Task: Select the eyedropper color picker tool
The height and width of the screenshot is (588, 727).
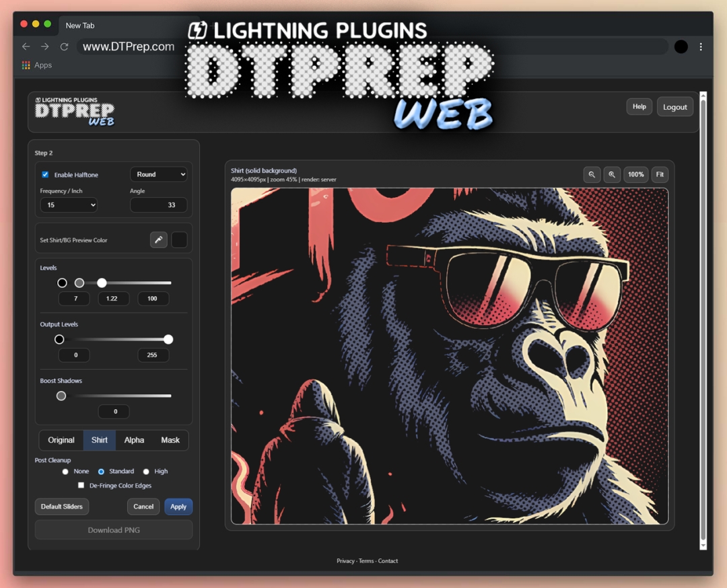Action: point(159,240)
